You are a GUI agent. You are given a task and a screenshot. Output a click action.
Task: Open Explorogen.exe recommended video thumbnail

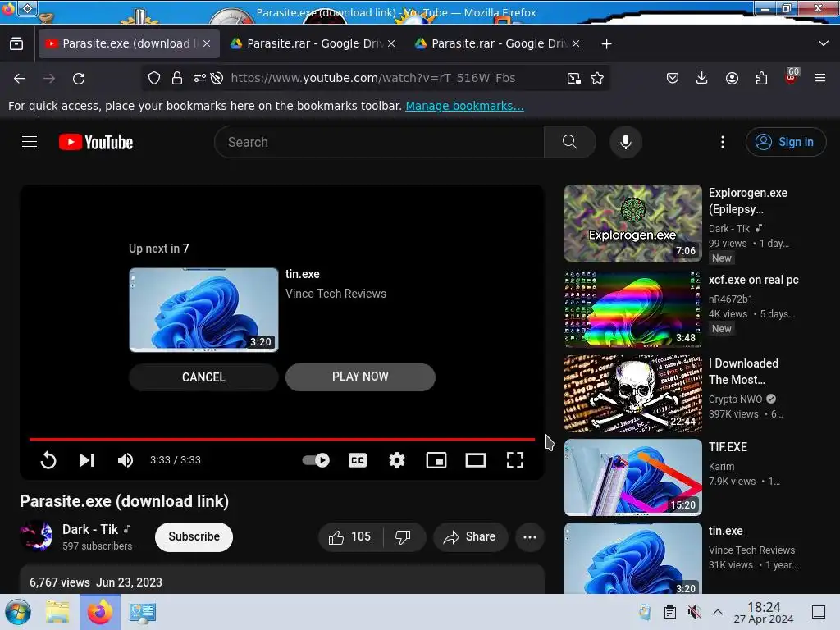click(632, 223)
